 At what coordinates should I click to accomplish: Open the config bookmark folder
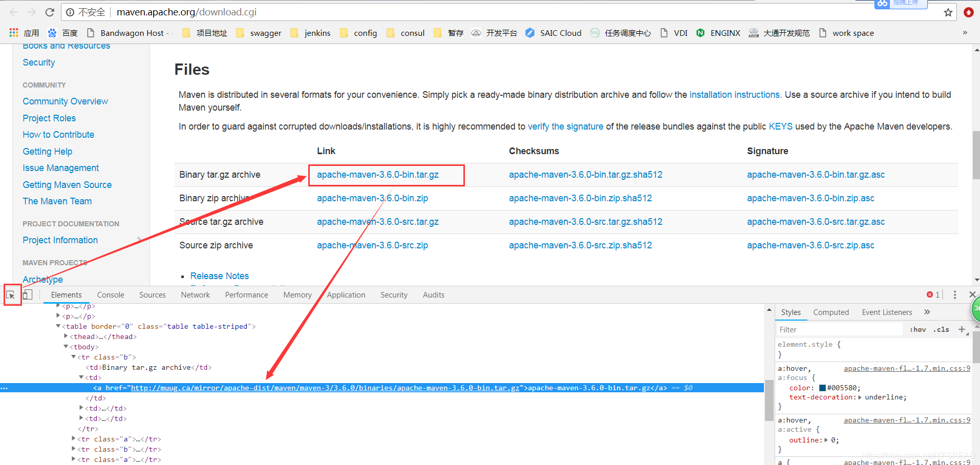coord(358,33)
